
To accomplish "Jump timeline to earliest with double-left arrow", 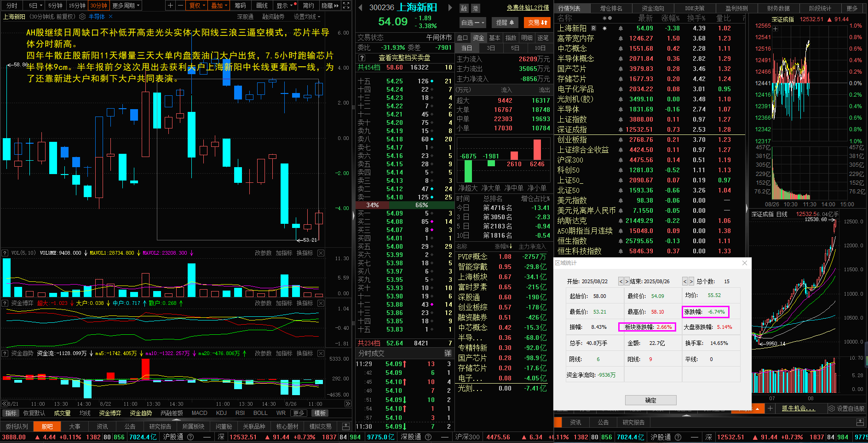I will click(x=4, y=404).
